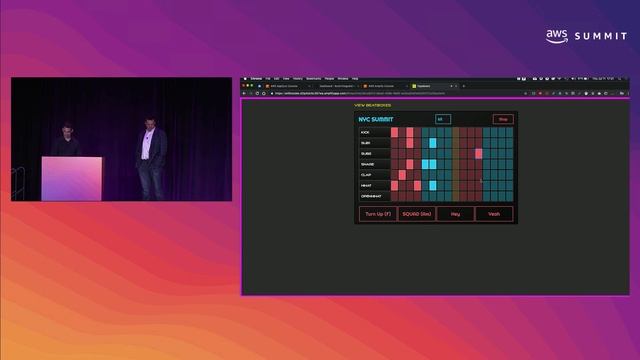640x360 pixels.
Task: Open the VIEW BEATBOXES link
Action: pyautogui.click(x=373, y=105)
